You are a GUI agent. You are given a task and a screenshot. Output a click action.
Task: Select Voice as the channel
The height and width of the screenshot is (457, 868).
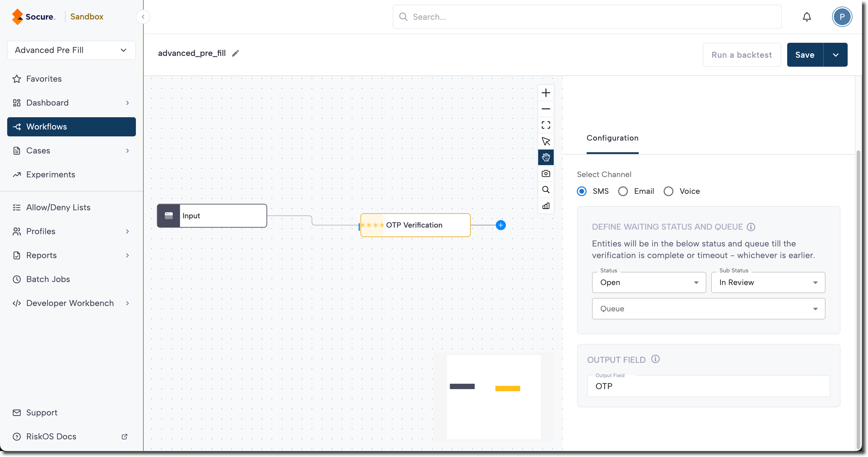[668, 191]
